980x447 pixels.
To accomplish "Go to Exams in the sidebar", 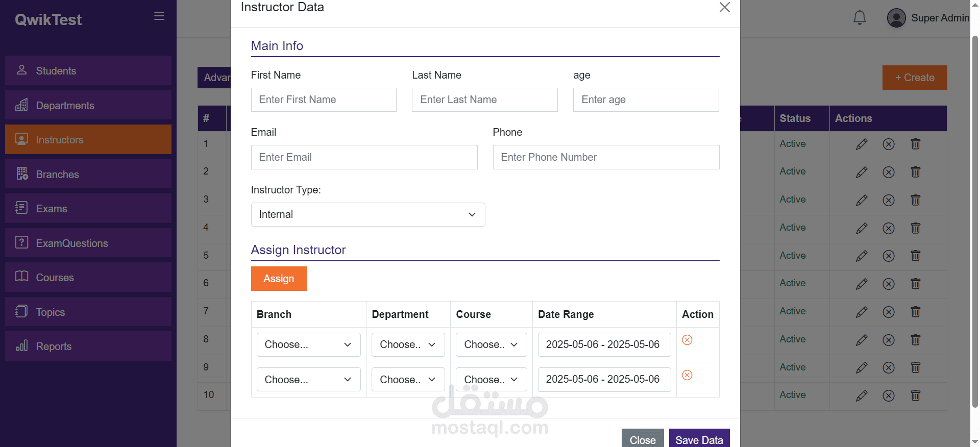I will point(88,208).
